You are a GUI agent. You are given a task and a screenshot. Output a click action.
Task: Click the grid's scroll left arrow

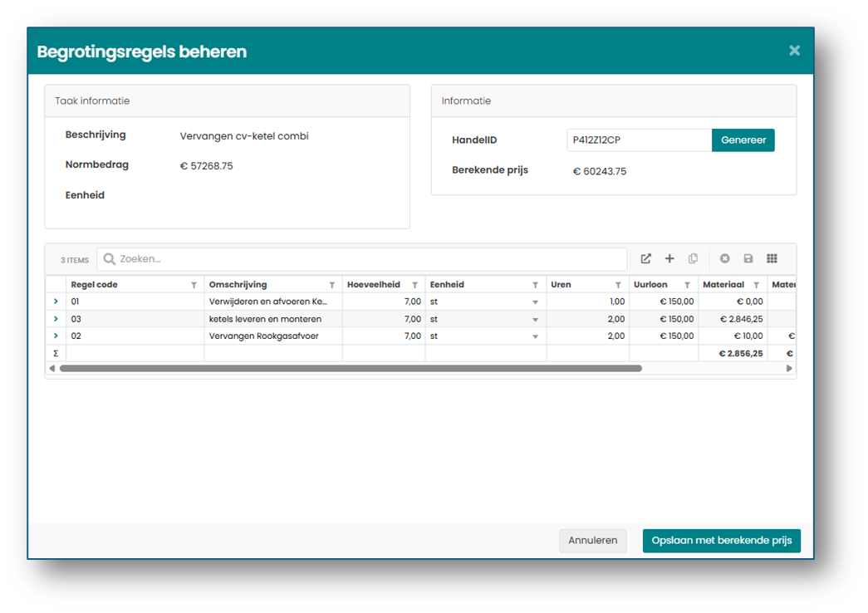click(52, 368)
